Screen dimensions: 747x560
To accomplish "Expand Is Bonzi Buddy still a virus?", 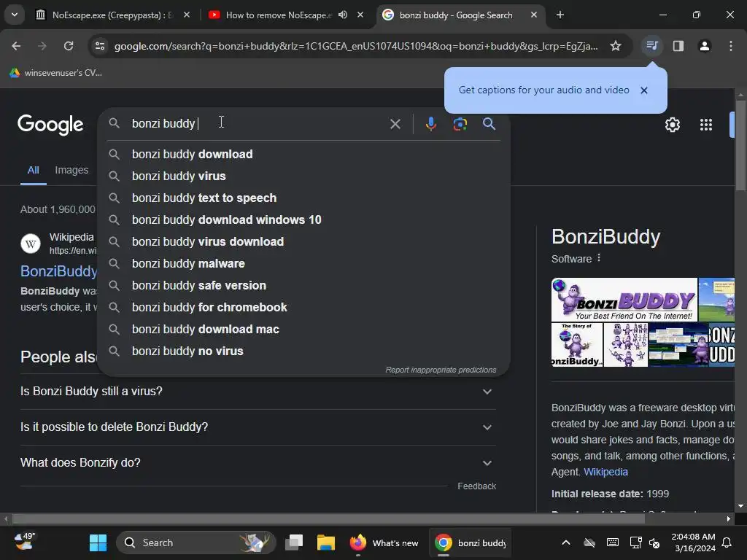I will (x=258, y=392).
